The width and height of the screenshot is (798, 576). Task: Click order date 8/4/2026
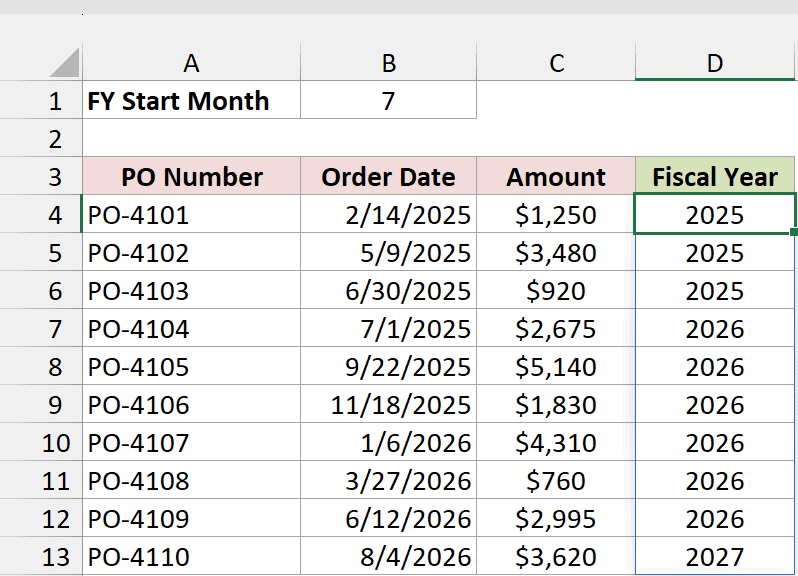click(388, 556)
